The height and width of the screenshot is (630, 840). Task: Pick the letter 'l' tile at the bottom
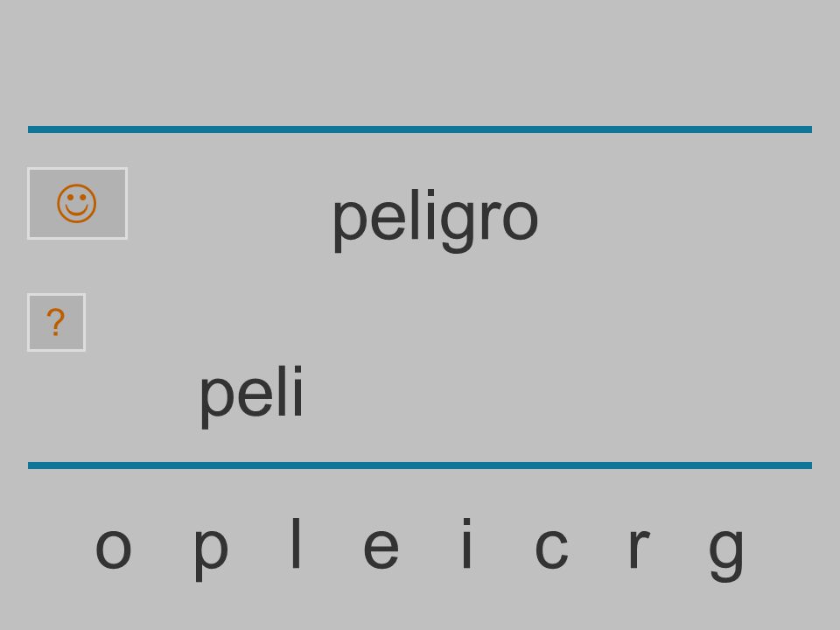[296, 542]
